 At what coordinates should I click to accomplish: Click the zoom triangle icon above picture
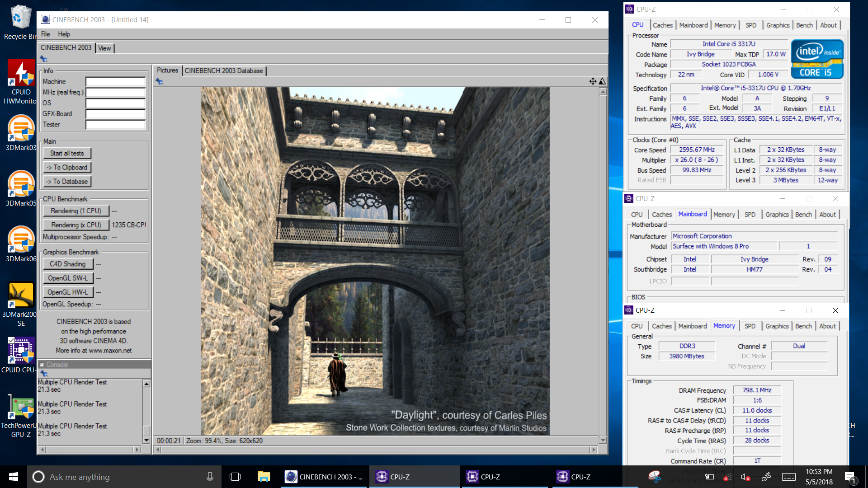tap(602, 81)
